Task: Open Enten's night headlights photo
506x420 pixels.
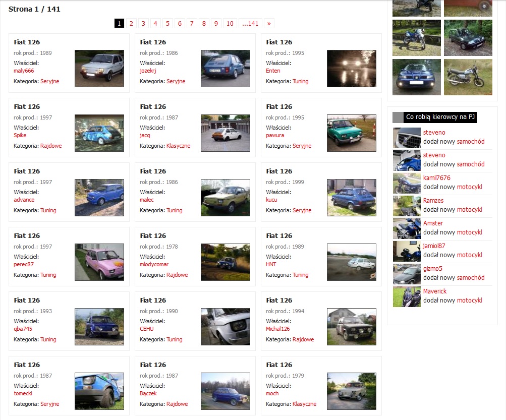Action: 352,69
